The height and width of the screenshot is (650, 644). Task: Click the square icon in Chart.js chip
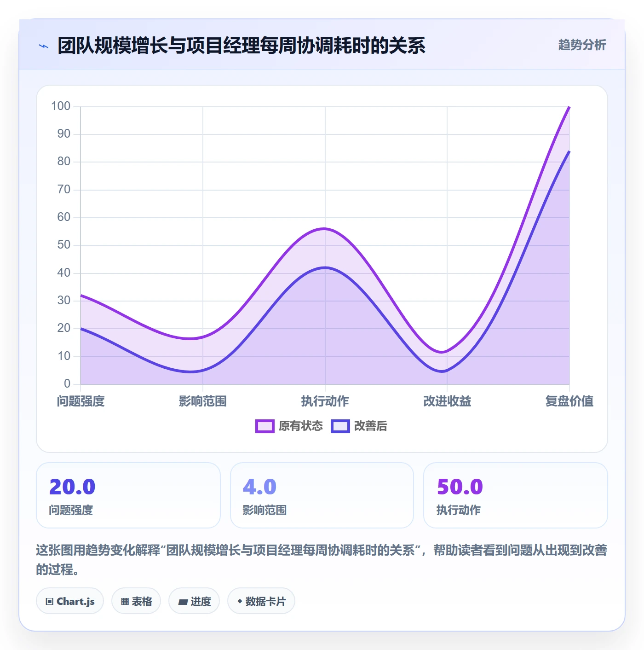(x=50, y=602)
